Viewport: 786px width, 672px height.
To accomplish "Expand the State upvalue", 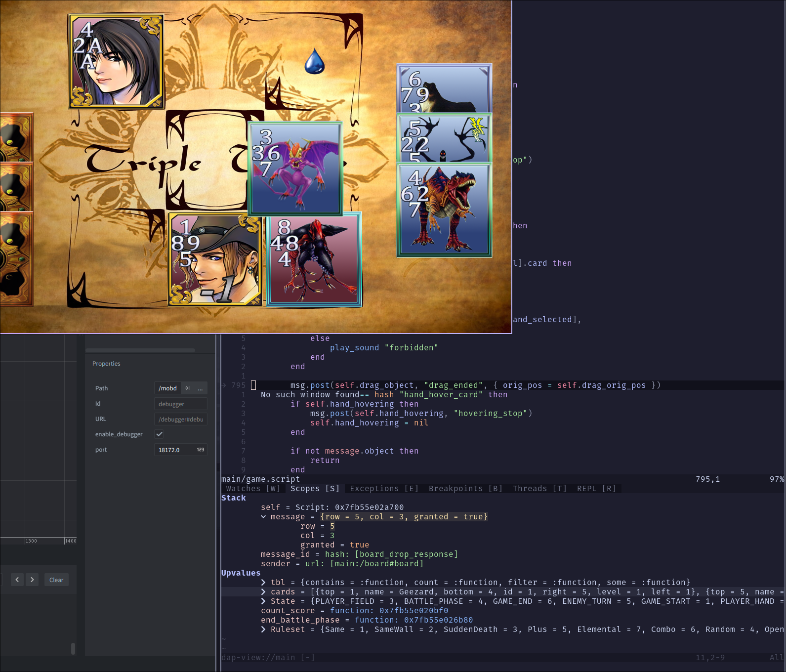I will coord(263,601).
